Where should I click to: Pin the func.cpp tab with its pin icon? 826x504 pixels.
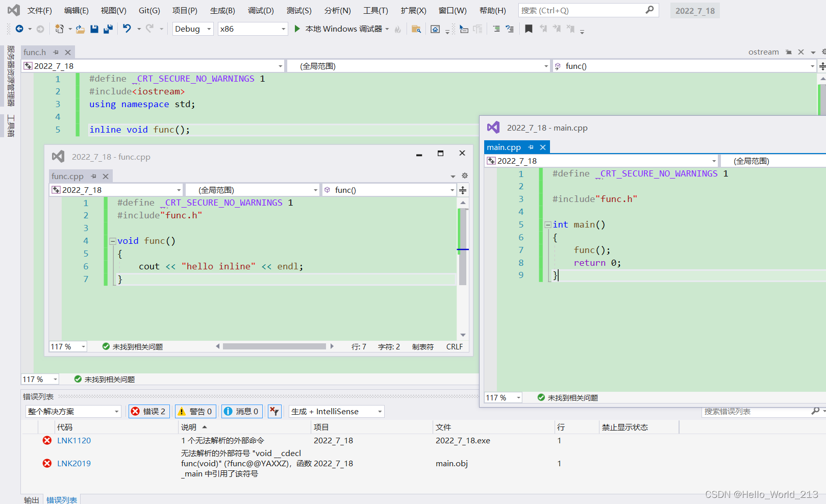[94, 176]
